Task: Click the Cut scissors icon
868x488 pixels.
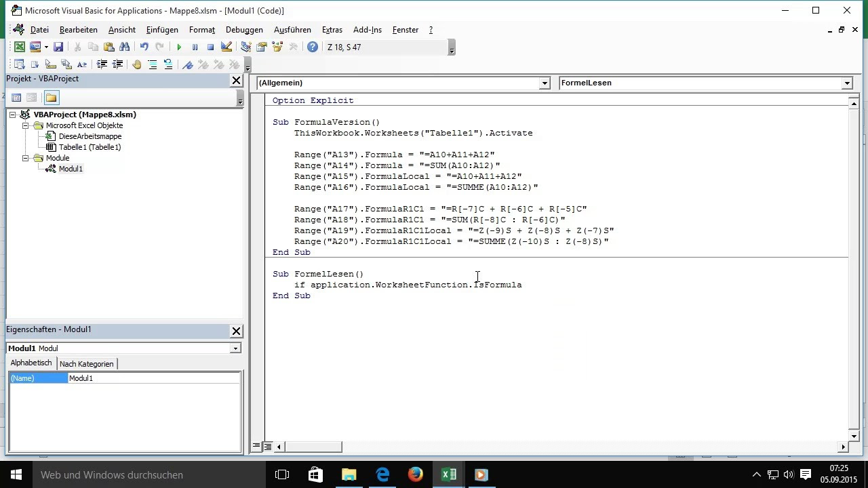Action: [77, 47]
